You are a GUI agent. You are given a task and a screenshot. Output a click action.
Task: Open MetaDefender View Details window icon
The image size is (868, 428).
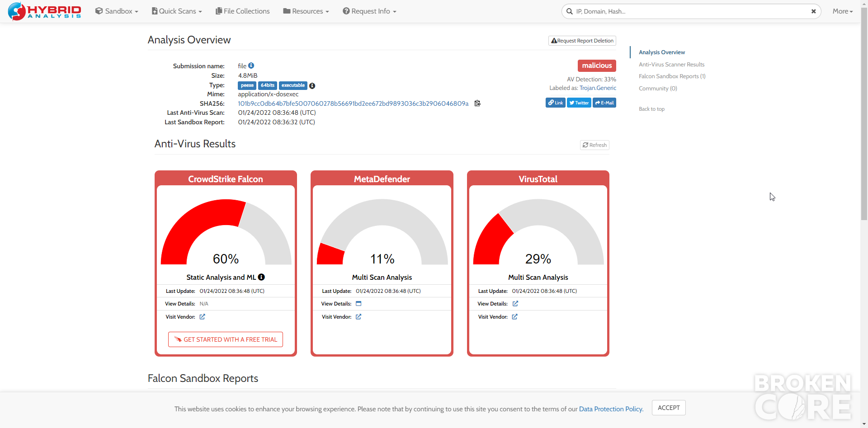click(x=359, y=304)
